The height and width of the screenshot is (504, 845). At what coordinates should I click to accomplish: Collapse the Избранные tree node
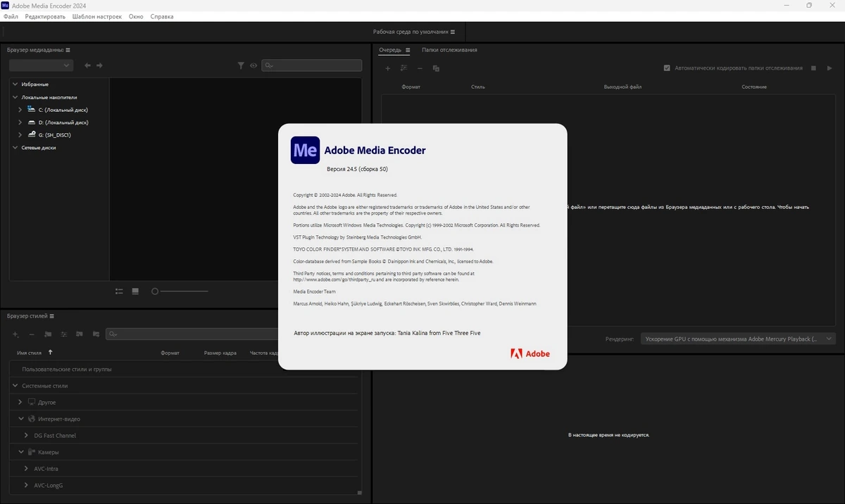point(15,84)
